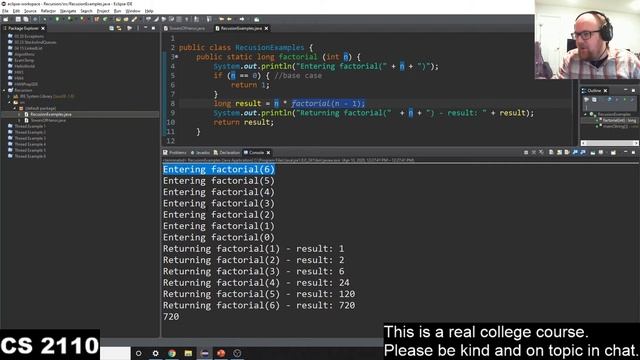Click the Search flashlight toolbar icon
640x360 pixels.
[134, 19]
